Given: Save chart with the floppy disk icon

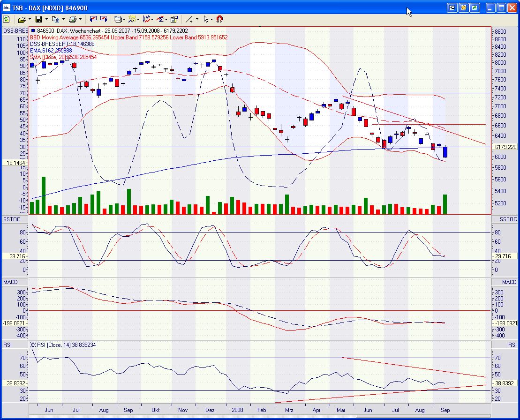Looking at the screenshot, I should (38, 19).
